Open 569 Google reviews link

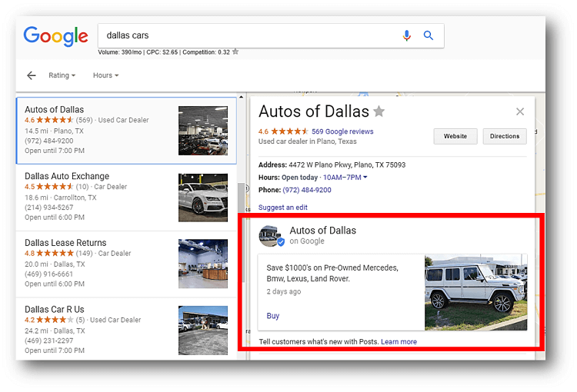[x=342, y=131]
